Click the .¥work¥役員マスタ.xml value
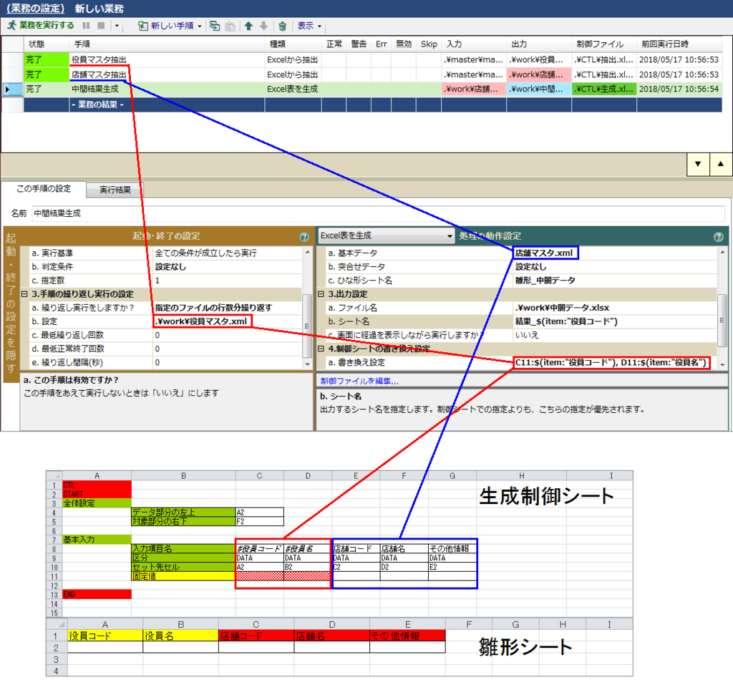This screenshot has width=733, height=700. coord(201,321)
